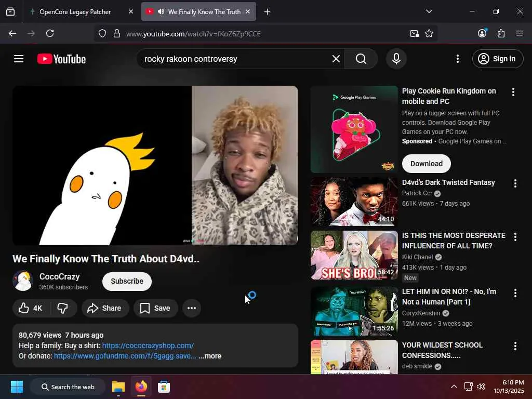
Task: Open Windows Start menu
Action: coord(17,387)
